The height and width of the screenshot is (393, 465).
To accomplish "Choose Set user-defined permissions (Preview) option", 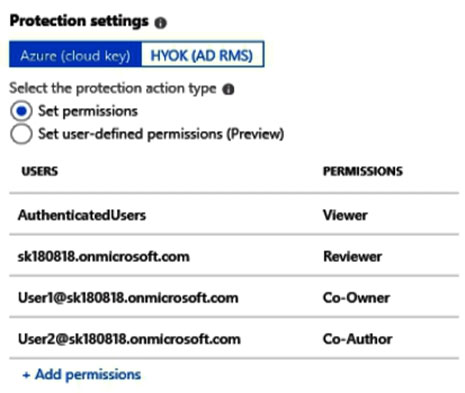I will [x=21, y=134].
